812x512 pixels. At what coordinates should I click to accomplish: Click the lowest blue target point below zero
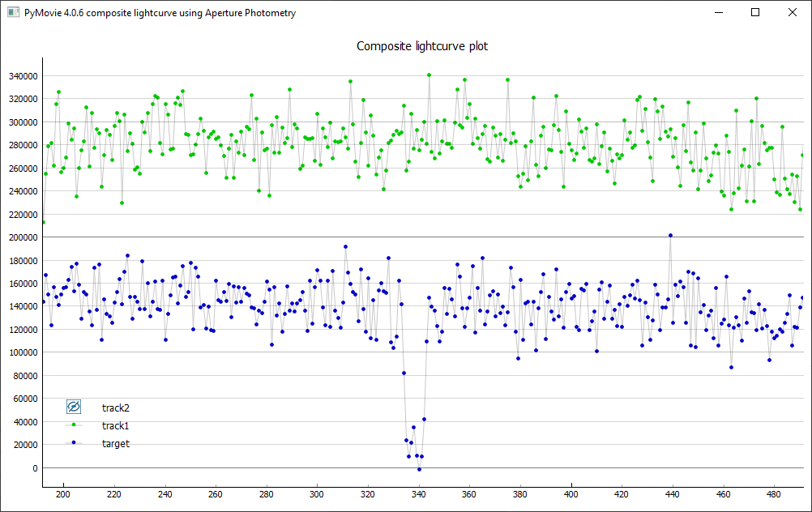[419, 469]
